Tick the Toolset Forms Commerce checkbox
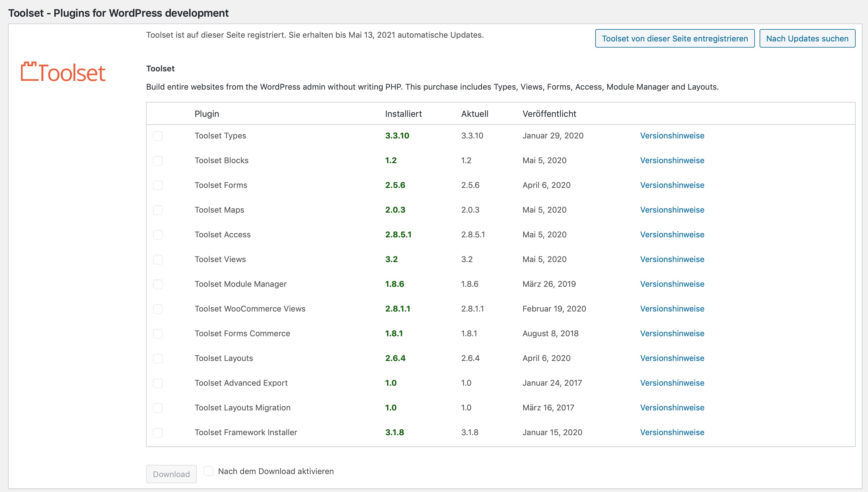The height and width of the screenshot is (492, 868). click(158, 333)
